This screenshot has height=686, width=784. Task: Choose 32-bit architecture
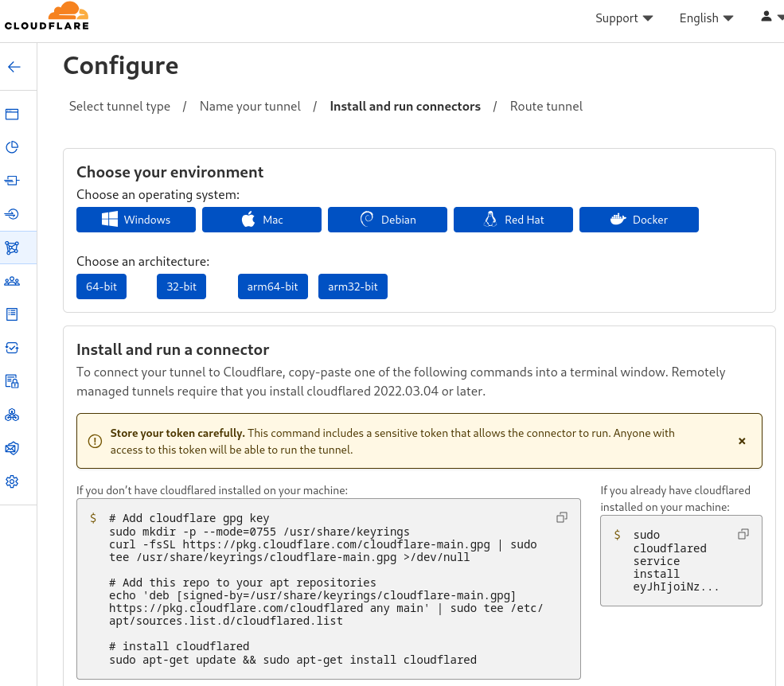pos(181,286)
